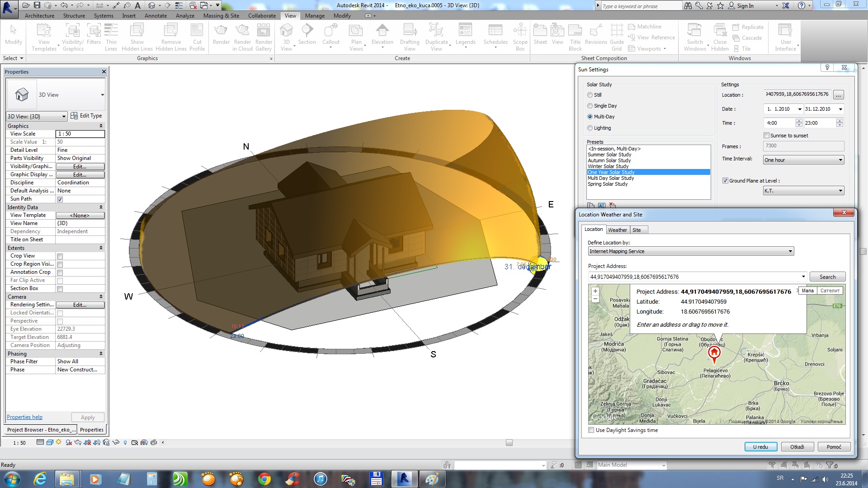Open the Schedules tool
This screenshot has height=488, width=868.
pos(495,35)
